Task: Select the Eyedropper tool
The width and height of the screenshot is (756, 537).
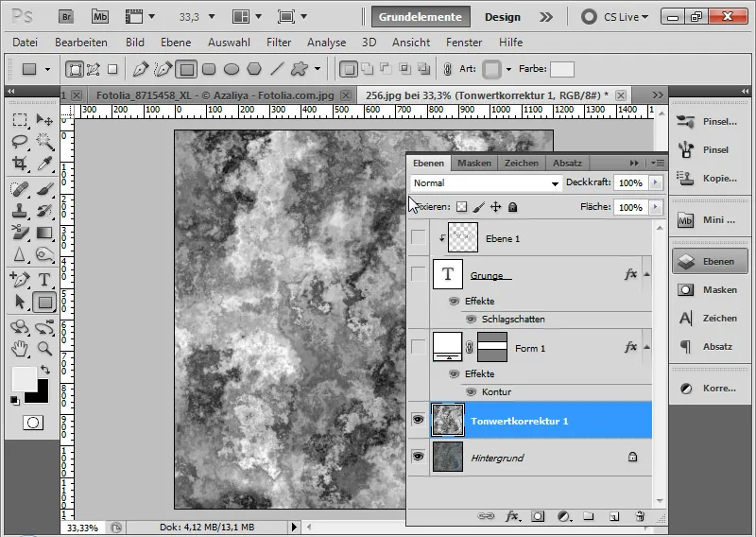Action: tap(44, 163)
